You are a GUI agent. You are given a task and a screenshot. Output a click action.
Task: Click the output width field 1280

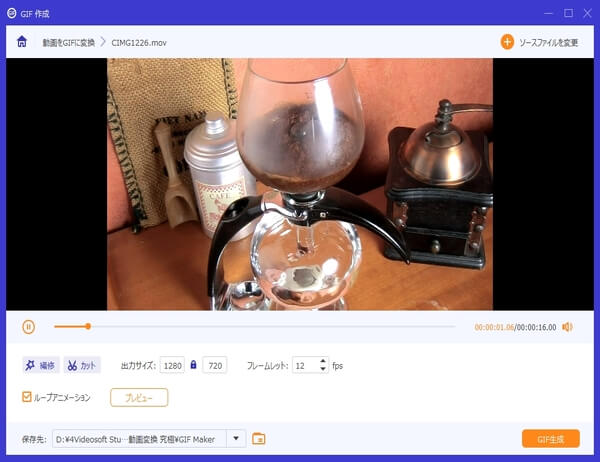click(171, 365)
